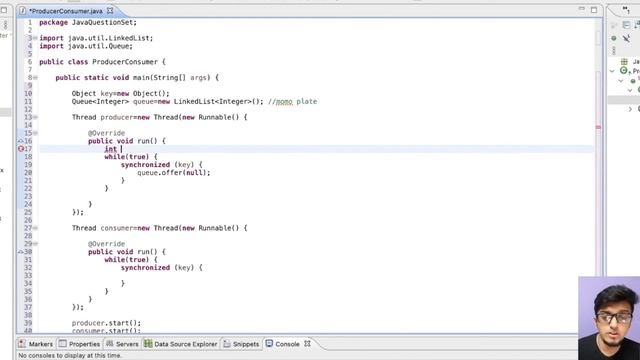The image size is (640, 360).
Task: Expand the collapsed bottom Outline node
Action: [630, 109]
